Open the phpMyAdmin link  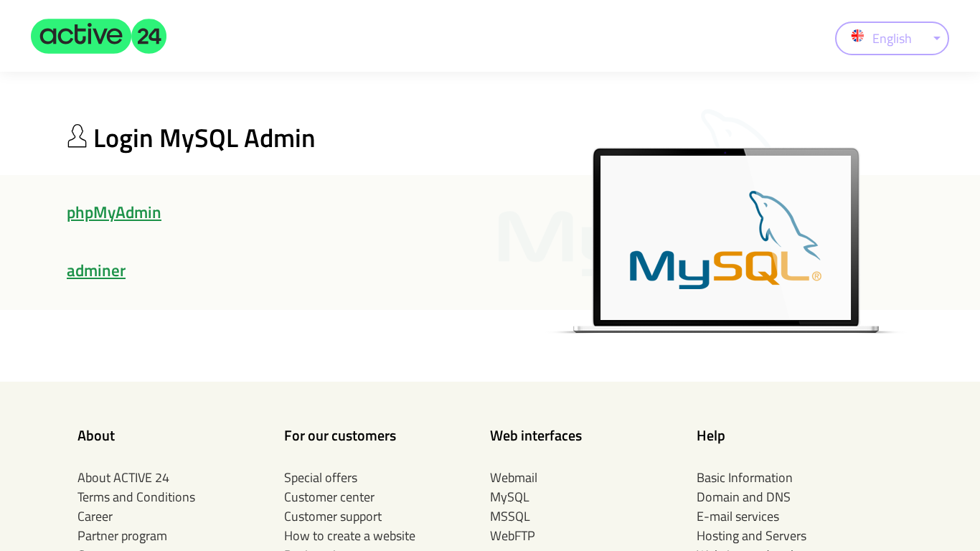point(114,212)
